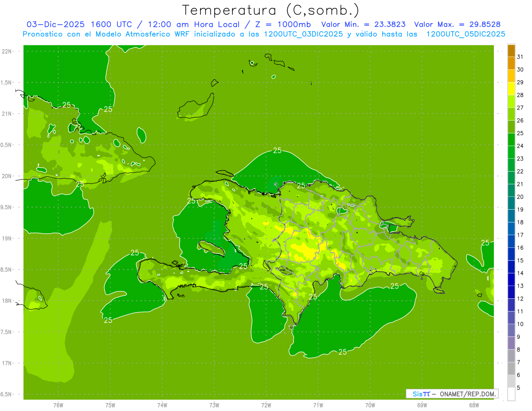Click the 'Valor Min. = 23.3823' text
Image resolution: width=532 pixels, height=411 pixels.
pyautogui.click(x=363, y=24)
